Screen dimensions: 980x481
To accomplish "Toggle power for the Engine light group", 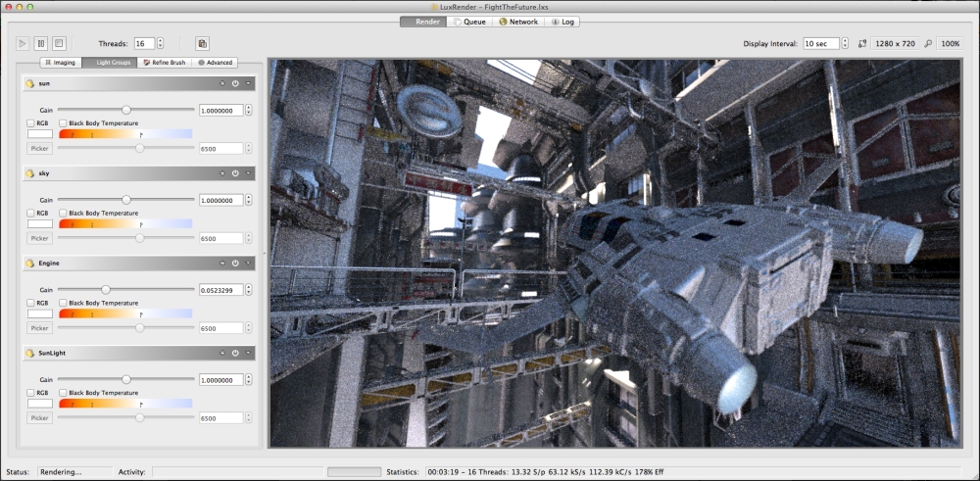I will pyautogui.click(x=235, y=263).
